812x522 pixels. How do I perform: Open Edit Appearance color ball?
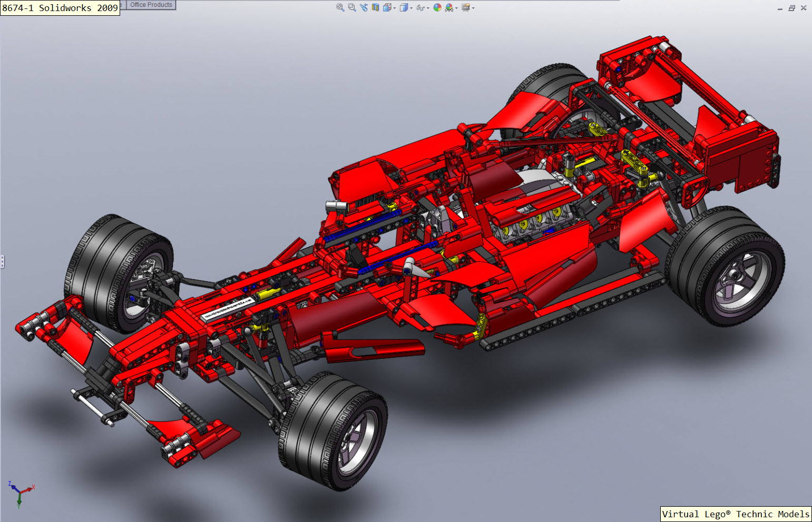click(x=437, y=7)
